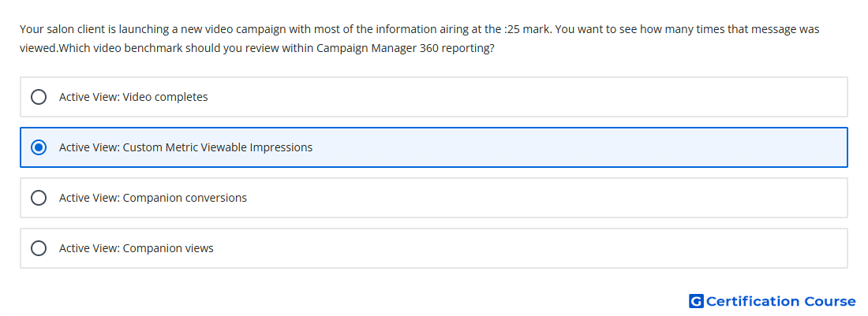The image size is (868, 316).
Task: Click the 'Active View: Video completes' label
Action: point(133,97)
